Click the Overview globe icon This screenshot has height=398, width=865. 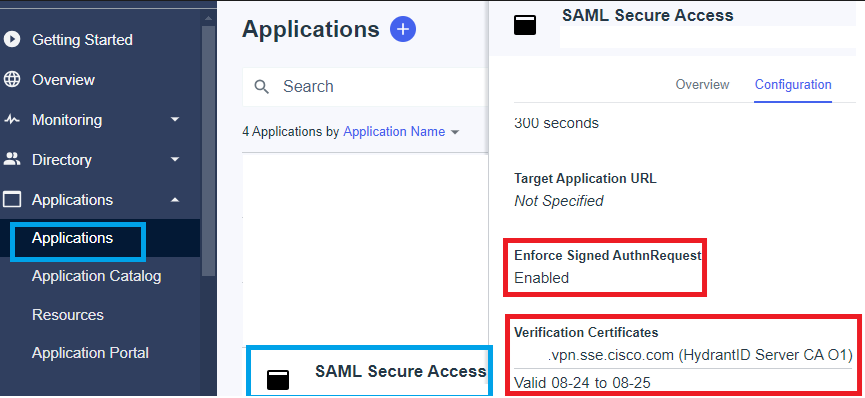click(12, 79)
